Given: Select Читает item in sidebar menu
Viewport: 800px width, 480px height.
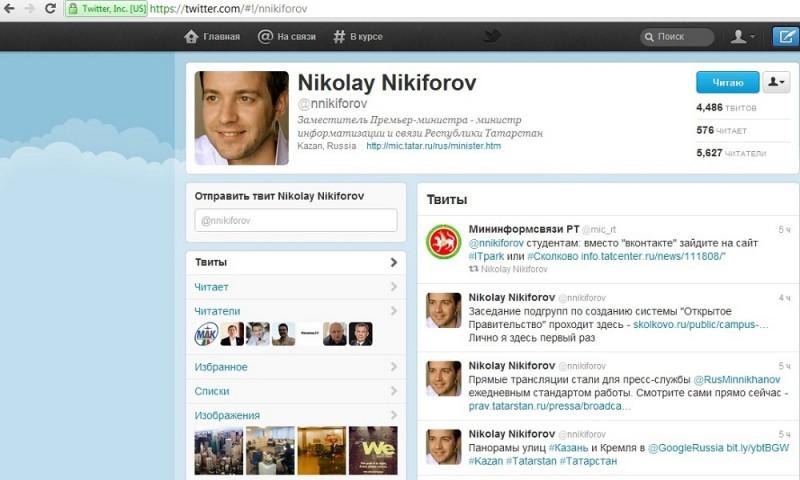Looking at the screenshot, I should pyautogui.click(x=296, y=287).
